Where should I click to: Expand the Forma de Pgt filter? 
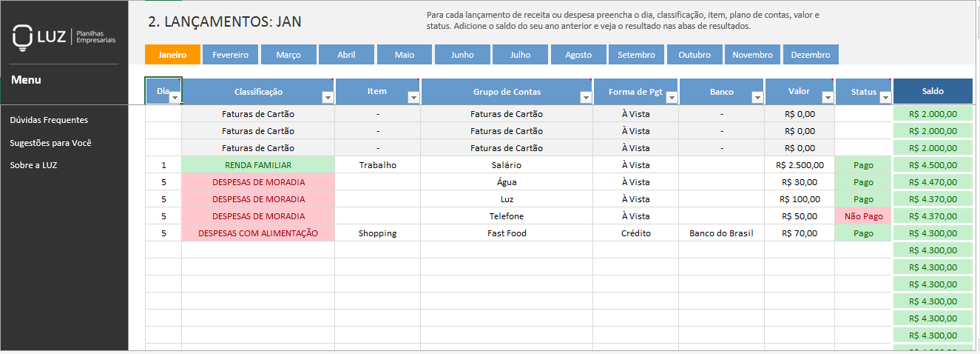click(671, 97)
